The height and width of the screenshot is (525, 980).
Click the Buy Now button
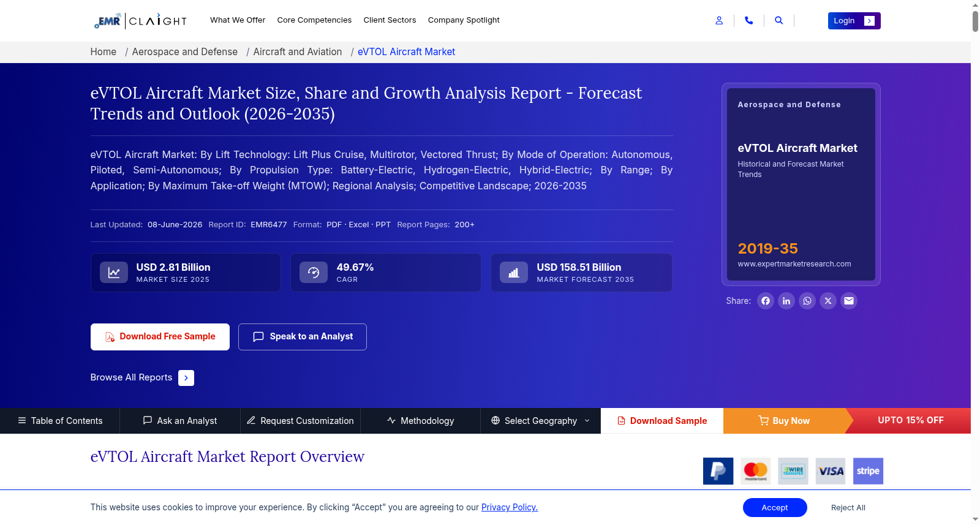tap(784, 421)
